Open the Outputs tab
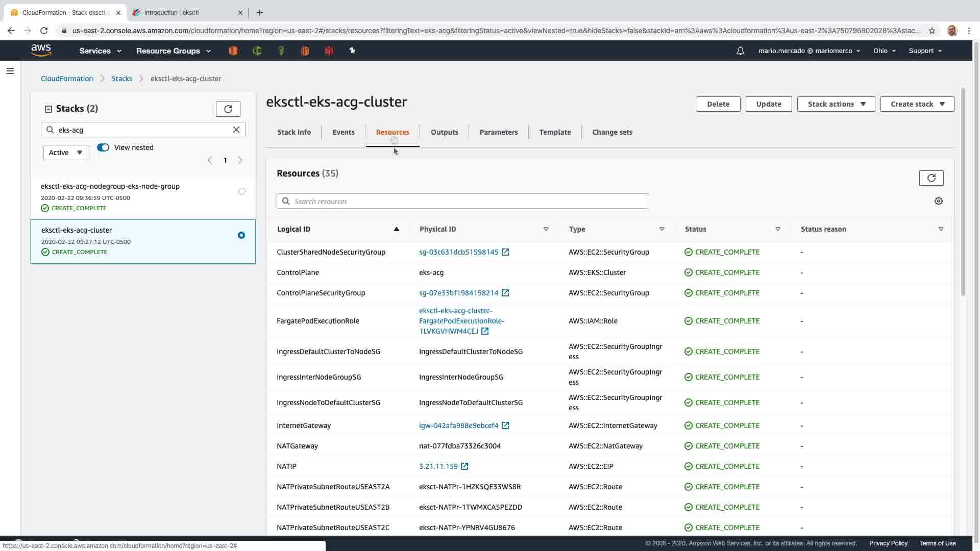 (x=444, y=132)
